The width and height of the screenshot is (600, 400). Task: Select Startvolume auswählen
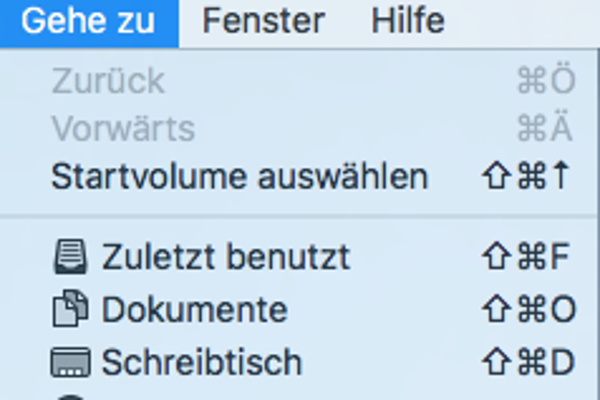click(x=239, y=177)
